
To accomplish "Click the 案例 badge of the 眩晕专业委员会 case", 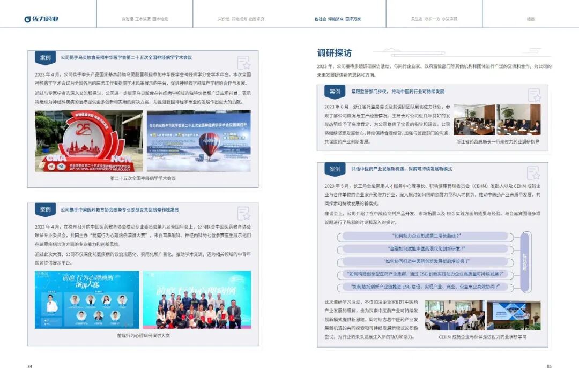I will [46, 209].
